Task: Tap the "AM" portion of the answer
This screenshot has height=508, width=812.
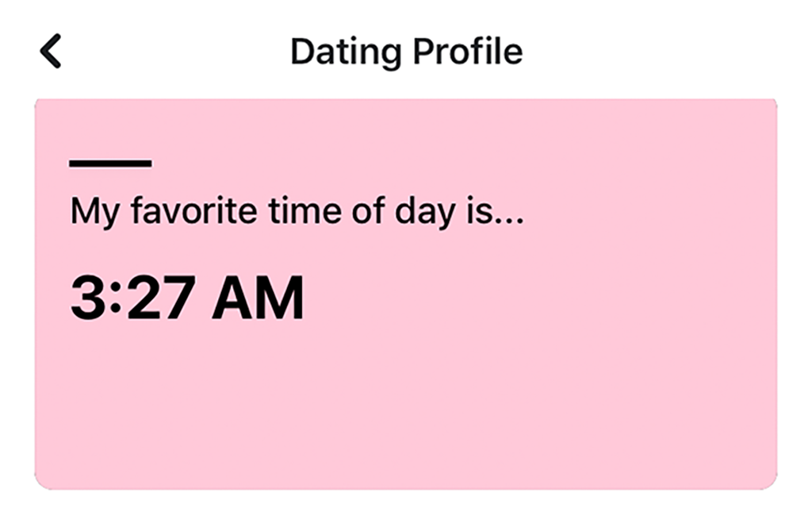Action: 257,298
